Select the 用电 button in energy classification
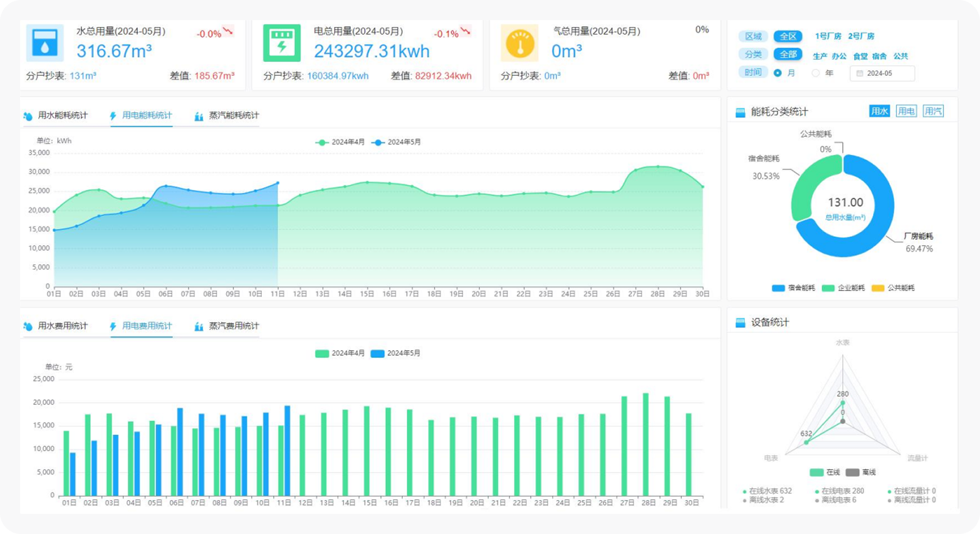This screenshot has height=534, width=980. pos(906,112)
